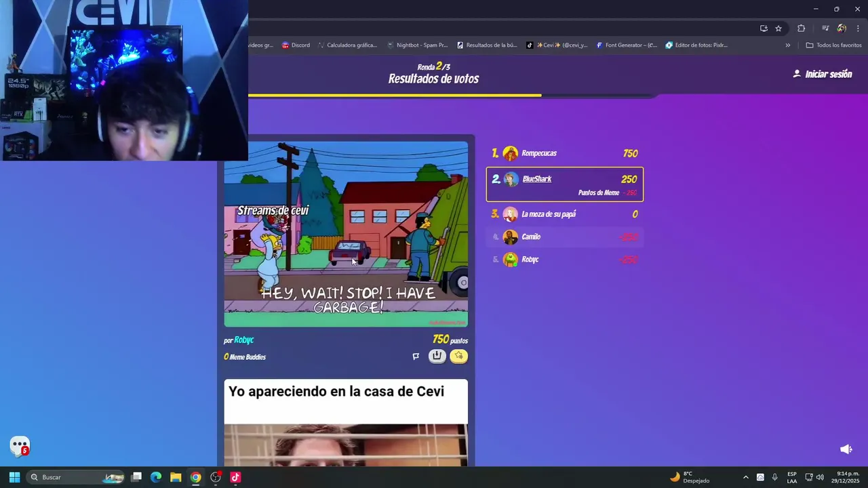Click BlueShark avatar
The height and width of the screenshot is (488, 868).
(x=511, y=179)
